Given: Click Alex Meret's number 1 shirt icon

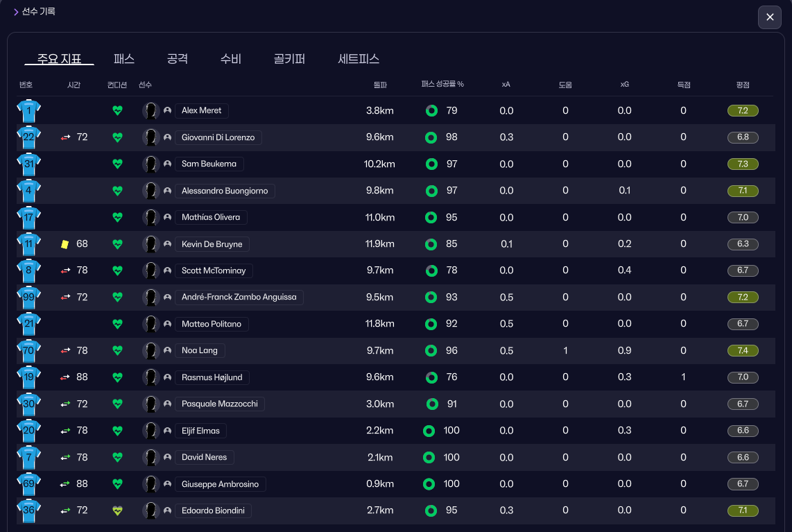Looking at the screenshot, I should (29, 111).
